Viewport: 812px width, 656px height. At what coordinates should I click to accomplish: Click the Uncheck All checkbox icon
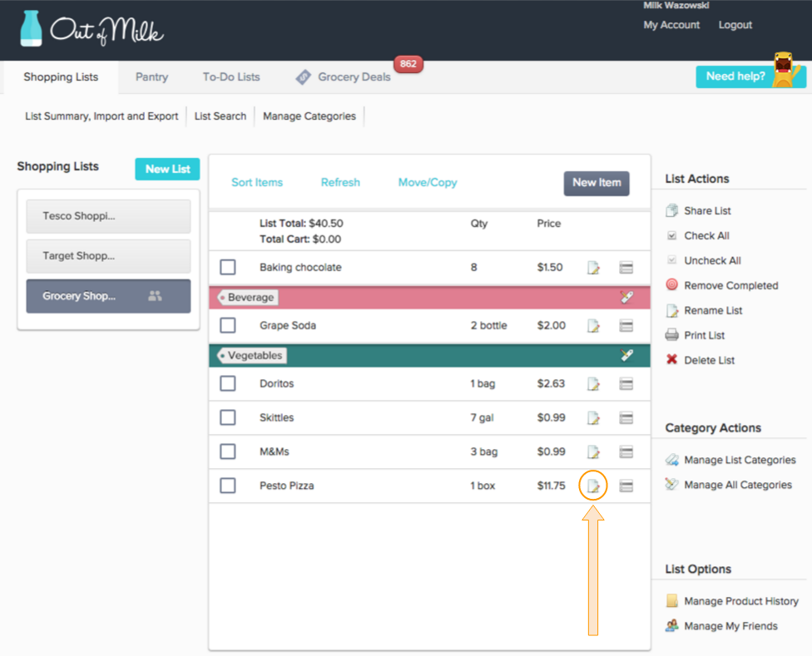click(x=671, y=260)
